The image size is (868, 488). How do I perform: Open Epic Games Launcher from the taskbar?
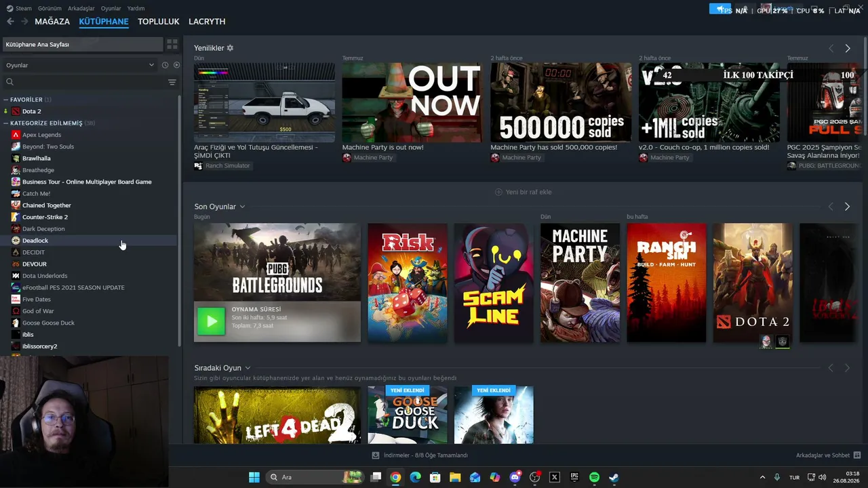[x=574, y=477]
